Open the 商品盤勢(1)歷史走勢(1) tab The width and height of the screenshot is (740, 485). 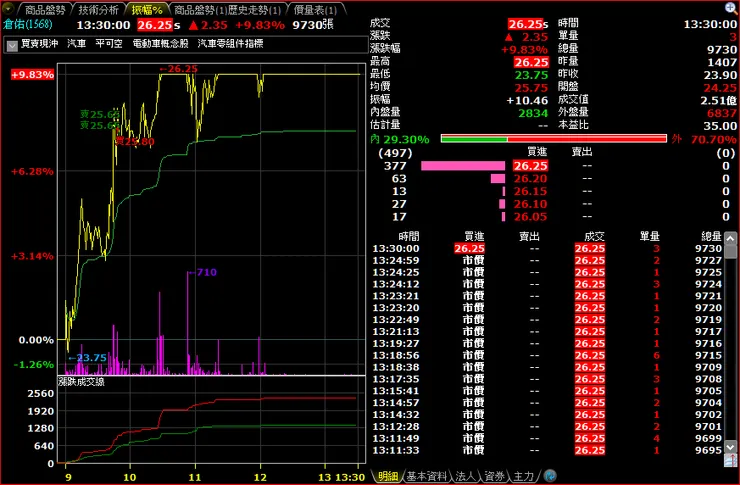pyautogui.click(x=227, y=9)
